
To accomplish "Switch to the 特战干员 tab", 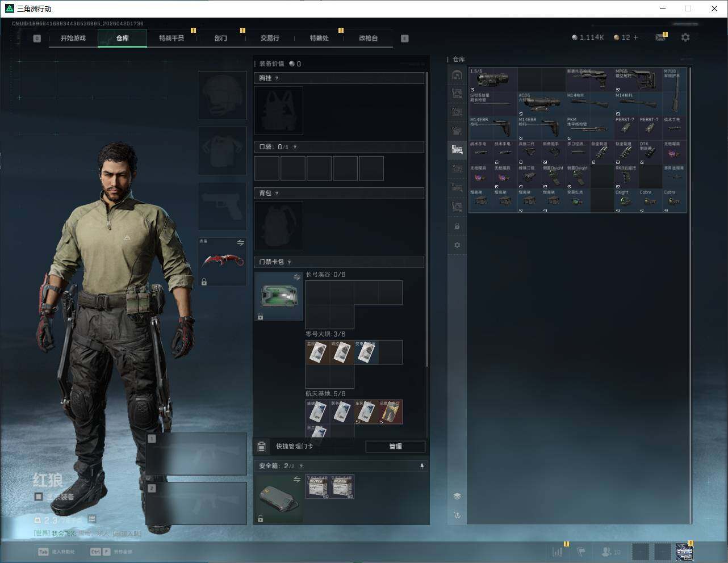I will click(x=171, y=38).
